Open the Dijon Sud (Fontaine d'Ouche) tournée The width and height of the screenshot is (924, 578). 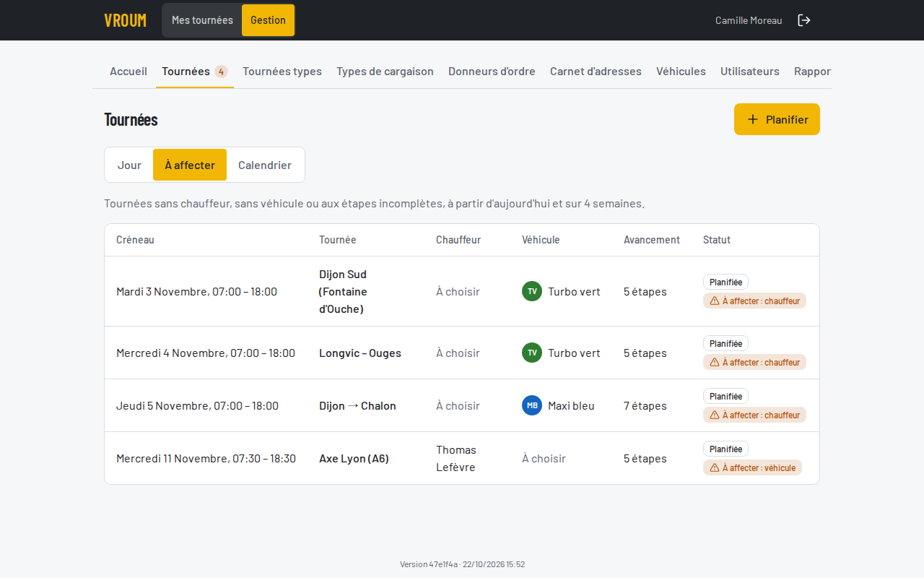pos(343,291)
